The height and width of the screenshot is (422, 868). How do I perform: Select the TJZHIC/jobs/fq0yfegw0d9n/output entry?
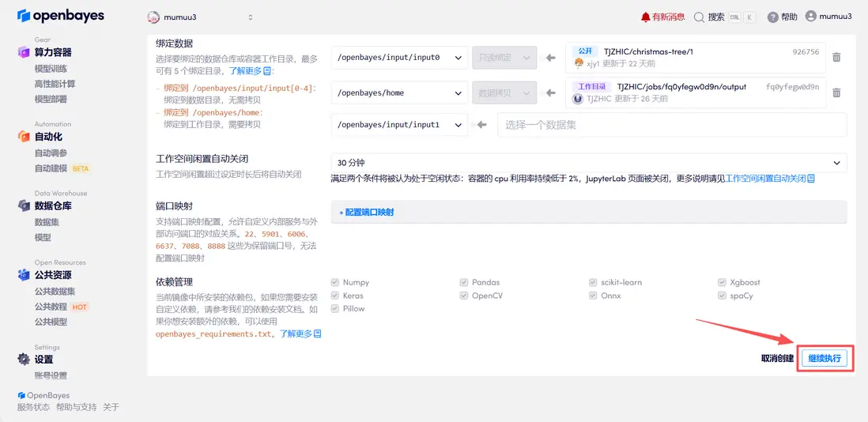696,93
